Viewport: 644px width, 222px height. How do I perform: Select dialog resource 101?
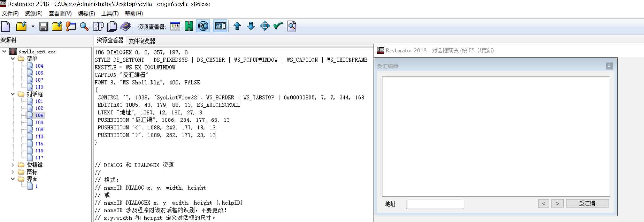39,101
